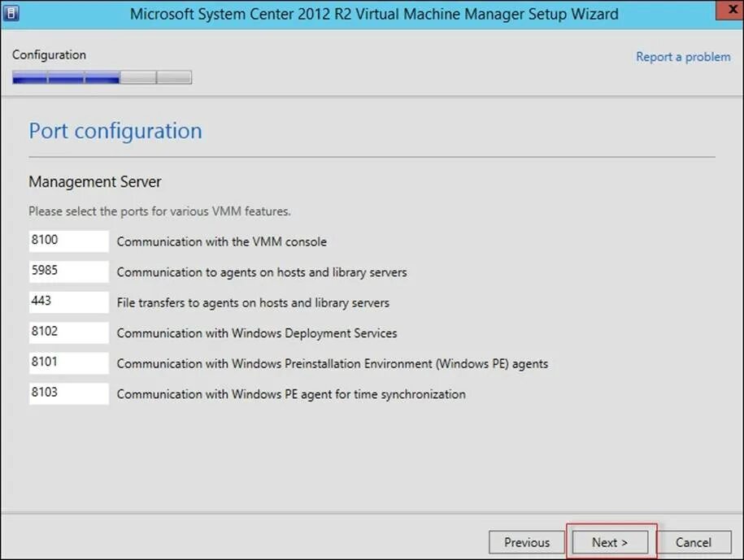Screen dimensions: 744x560
Task: Click the Configuration step label
Action: coord(50,55)
